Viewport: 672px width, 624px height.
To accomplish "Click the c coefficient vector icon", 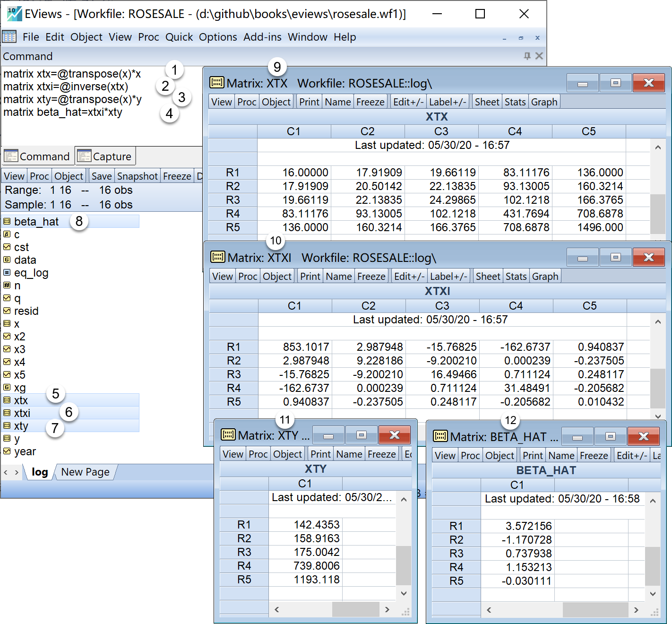I will (7, 234).
